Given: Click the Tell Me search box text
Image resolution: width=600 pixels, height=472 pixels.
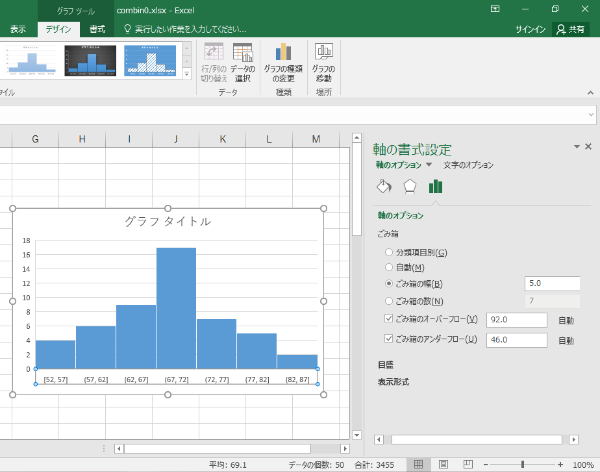Looking at the screenshot, I should [191, 29].
